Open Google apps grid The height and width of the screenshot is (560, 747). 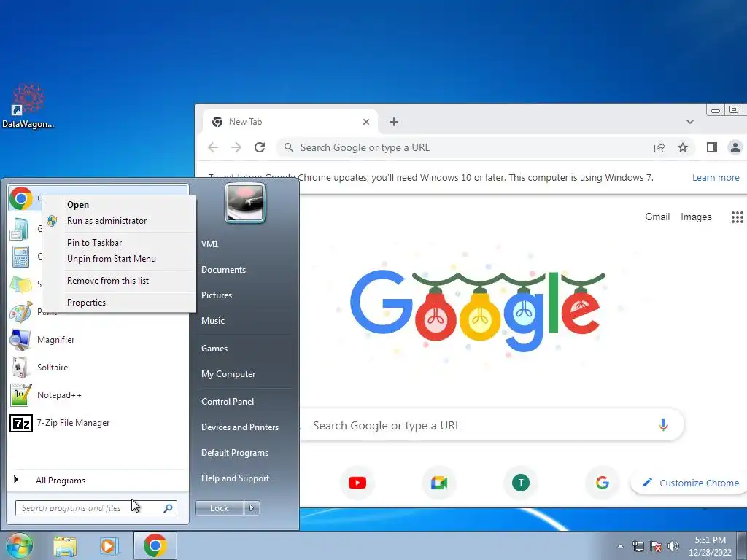click(x=738, y=217)
